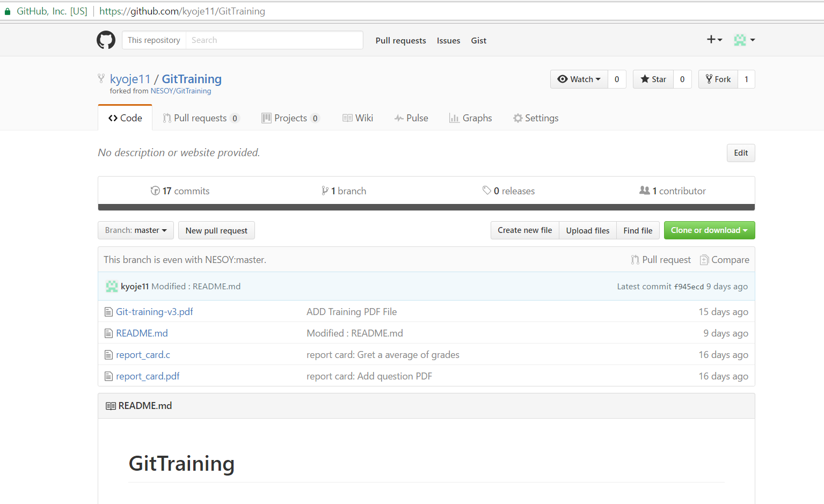Viewport: 824px width, 504px height.
Task: View stargazers count of 0
Action: pos(682,79)
